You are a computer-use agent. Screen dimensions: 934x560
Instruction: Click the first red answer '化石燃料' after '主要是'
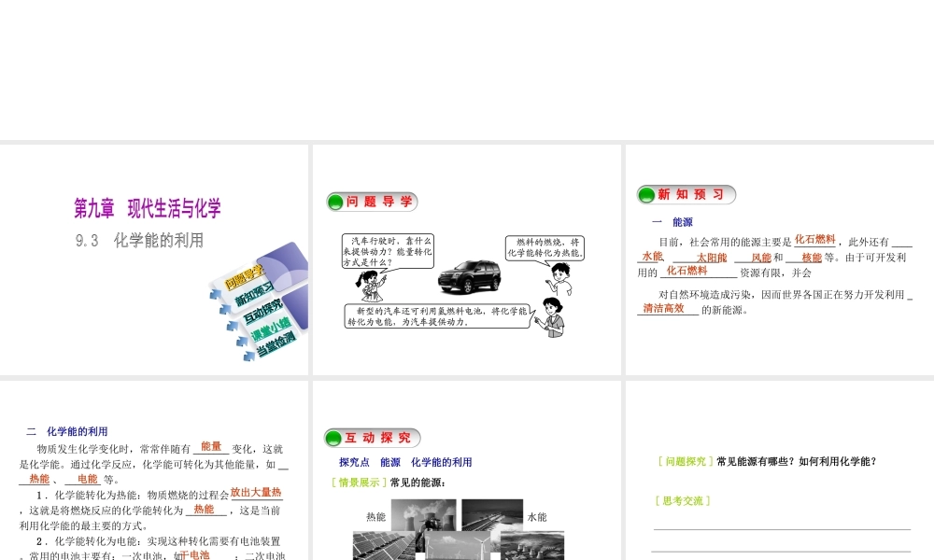[x=814, y=239]
